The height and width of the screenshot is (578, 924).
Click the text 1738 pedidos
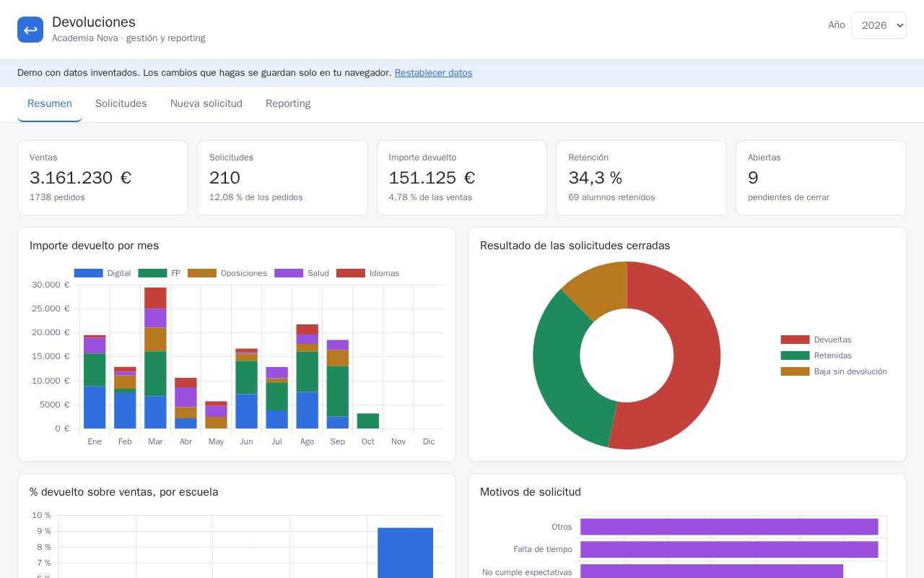(57, 197)
